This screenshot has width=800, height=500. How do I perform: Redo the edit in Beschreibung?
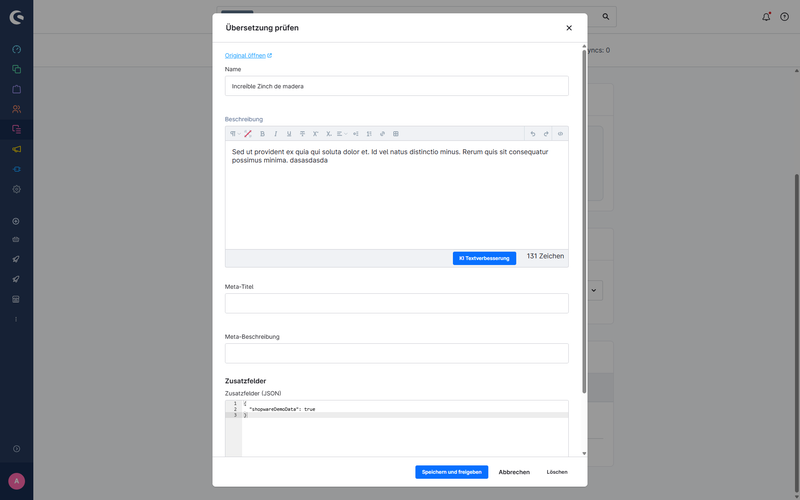[546, 134]
